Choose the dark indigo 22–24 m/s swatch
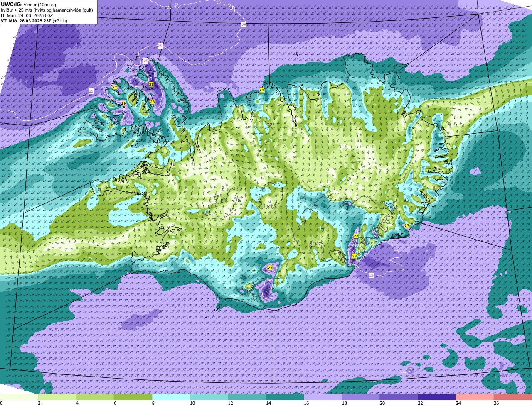The width and height of the screenshot is (532, 406). 437,397
